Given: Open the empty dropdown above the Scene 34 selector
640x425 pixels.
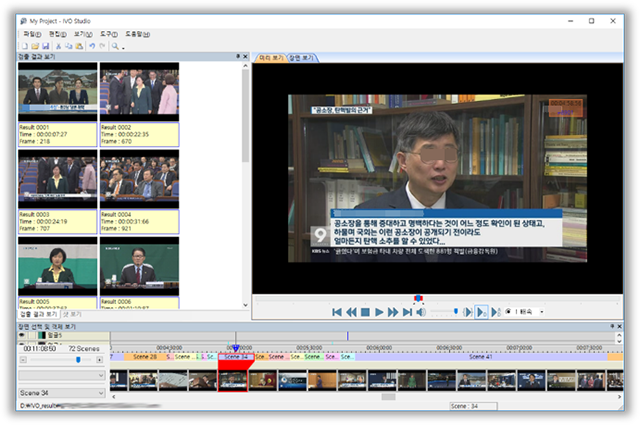Looking at the screenshot, I should (100, 375).
